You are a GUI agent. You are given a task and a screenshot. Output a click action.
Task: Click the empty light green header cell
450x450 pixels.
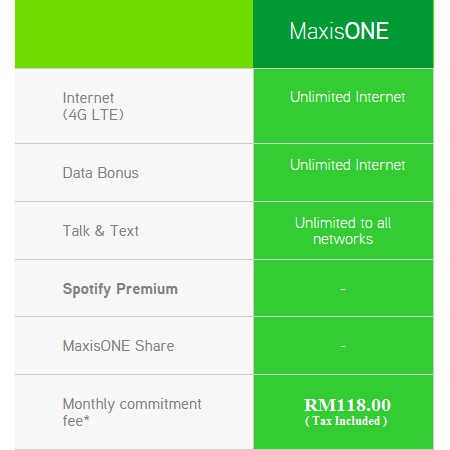point(134,34)
